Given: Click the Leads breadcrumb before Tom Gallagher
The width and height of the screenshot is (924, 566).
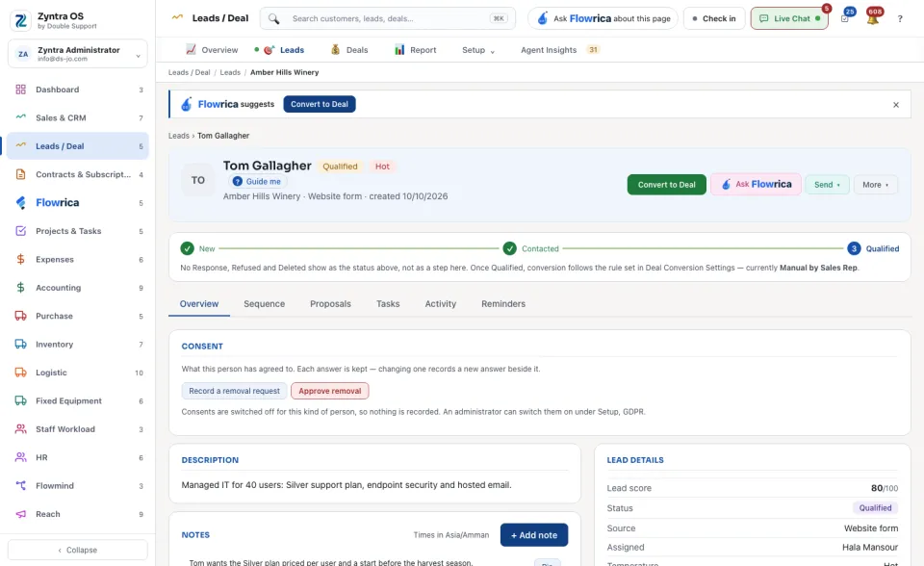Looking at the screenshot, I should tap(179, 136).
